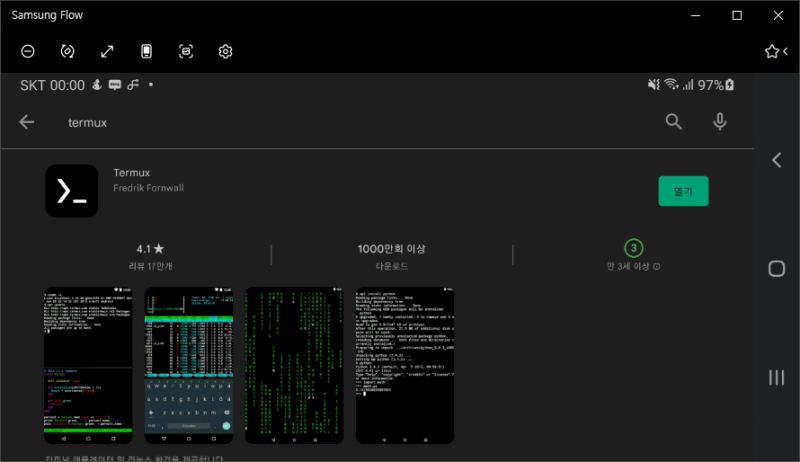Click the 리뷰 17만개 review count
Image resolution: width=800 pixels, height=462 pixels.
(150, 266)
